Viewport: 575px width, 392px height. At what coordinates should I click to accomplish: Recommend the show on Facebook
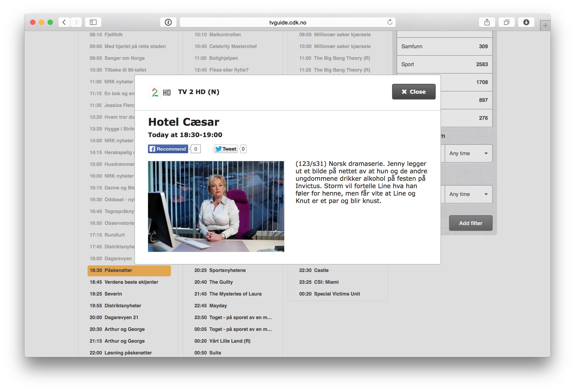(168, 149)
